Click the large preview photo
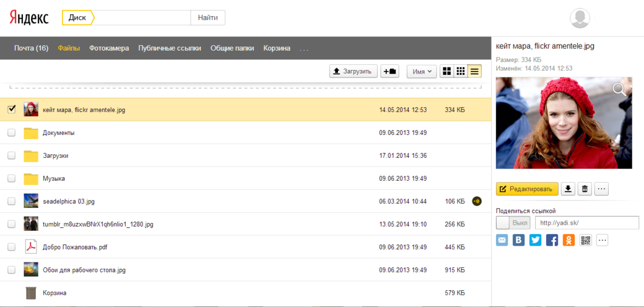The image size is (644, 307). click(x=564, y=123)
